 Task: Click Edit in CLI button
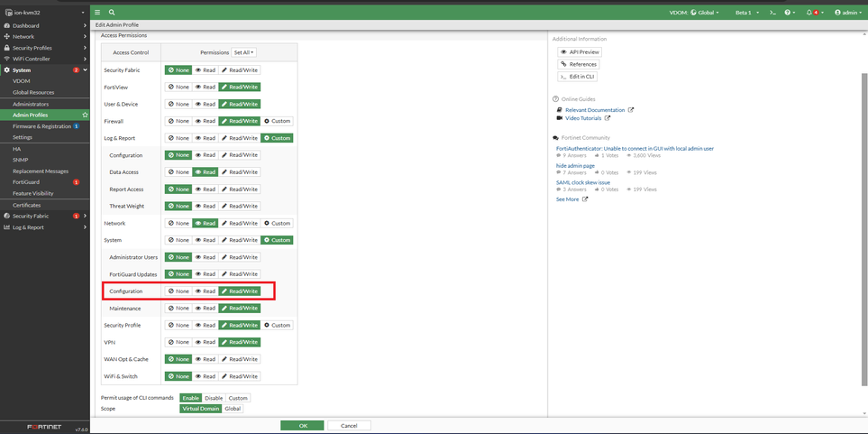coord(578,77)
